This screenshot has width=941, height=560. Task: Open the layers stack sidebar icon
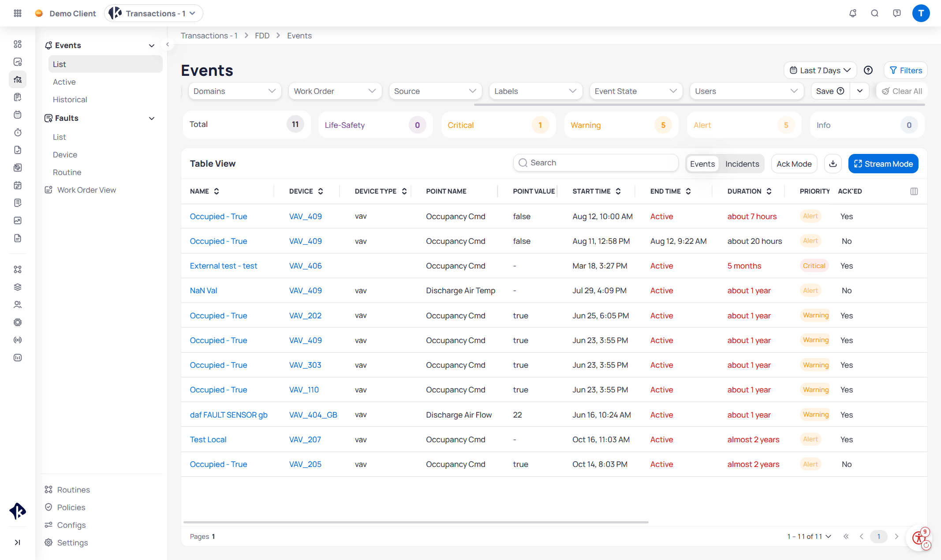[x=18, y=287]
